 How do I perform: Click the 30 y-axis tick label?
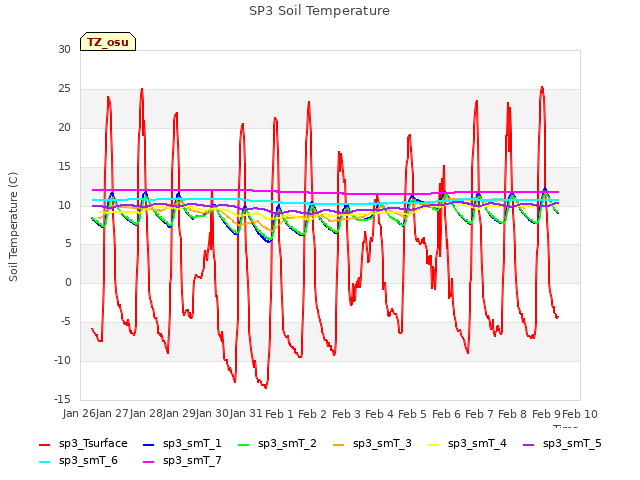(x=64, y=49)
